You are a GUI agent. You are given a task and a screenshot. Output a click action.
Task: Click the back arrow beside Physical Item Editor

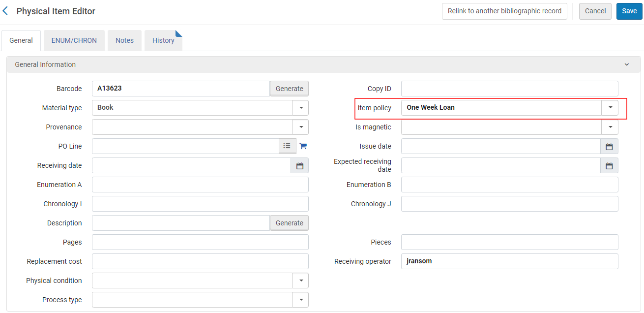(6, 11)
